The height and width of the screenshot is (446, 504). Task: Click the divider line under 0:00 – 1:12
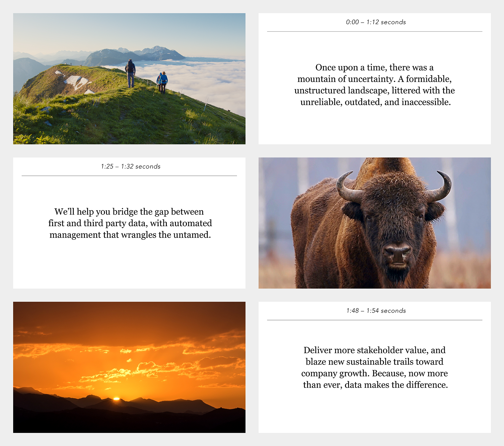click(x=375, y=31)
